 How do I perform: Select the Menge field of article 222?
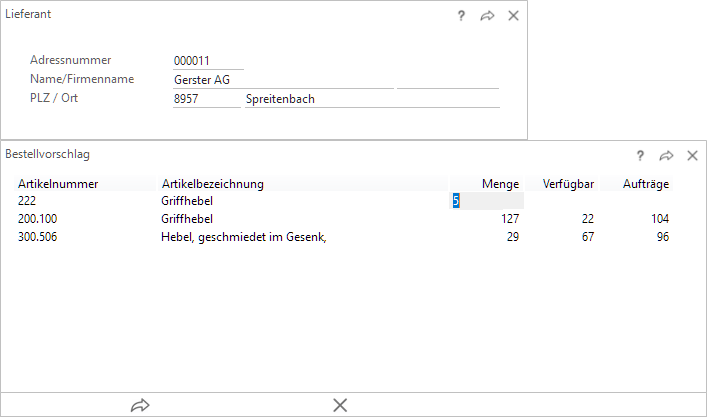(487, 201)
